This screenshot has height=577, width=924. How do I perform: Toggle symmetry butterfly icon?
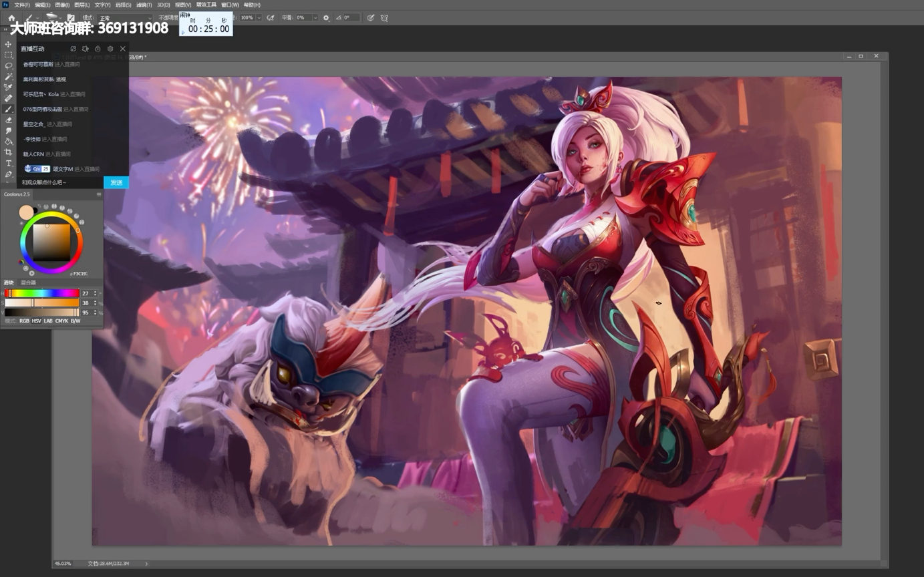click(x=384, y=17)
